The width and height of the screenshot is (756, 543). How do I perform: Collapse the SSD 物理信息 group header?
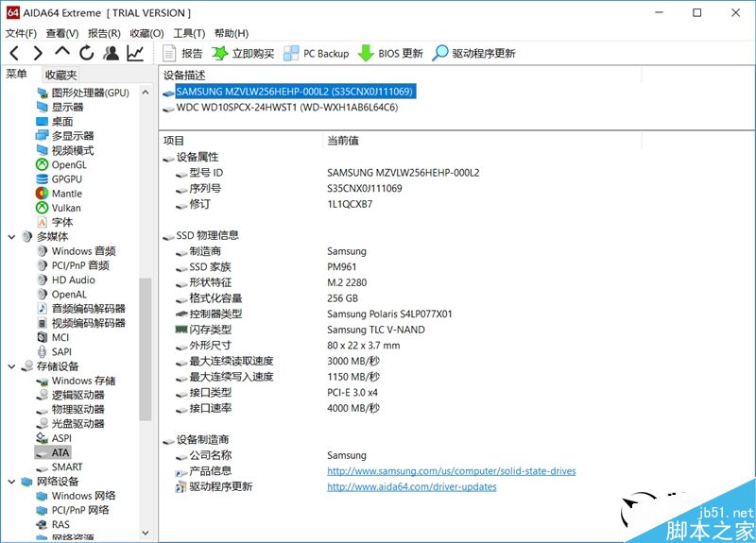[x=201, y=235]
